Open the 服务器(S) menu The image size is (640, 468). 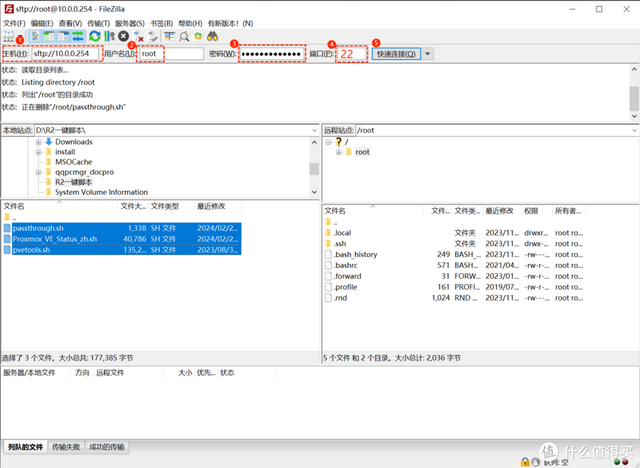pos(128,21)
